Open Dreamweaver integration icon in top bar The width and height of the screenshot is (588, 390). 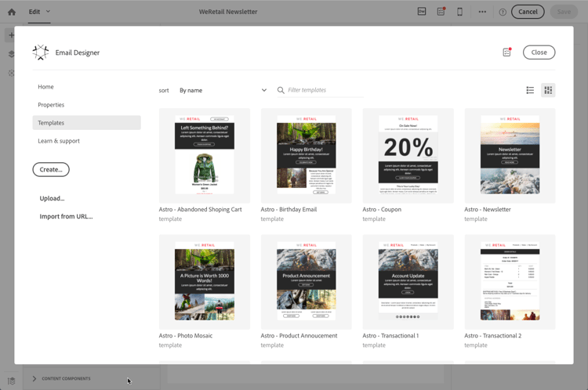click(422, 12)
